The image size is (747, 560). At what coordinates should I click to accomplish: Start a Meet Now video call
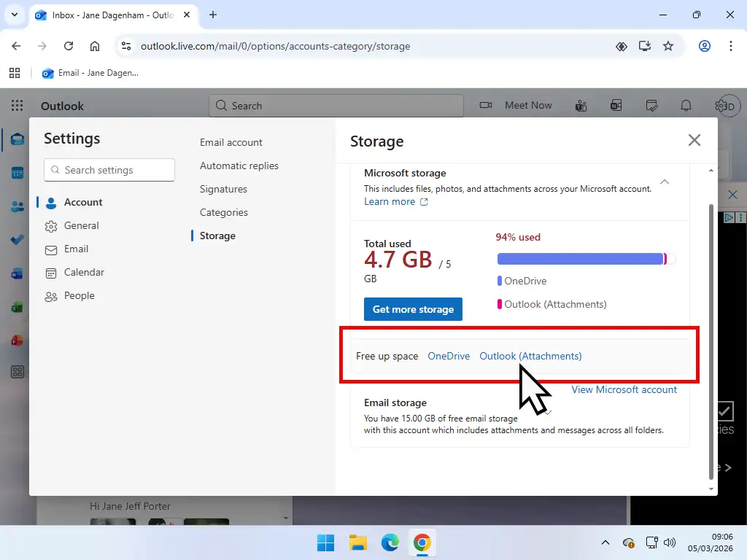pyautogui.click(x=516, y=105)
